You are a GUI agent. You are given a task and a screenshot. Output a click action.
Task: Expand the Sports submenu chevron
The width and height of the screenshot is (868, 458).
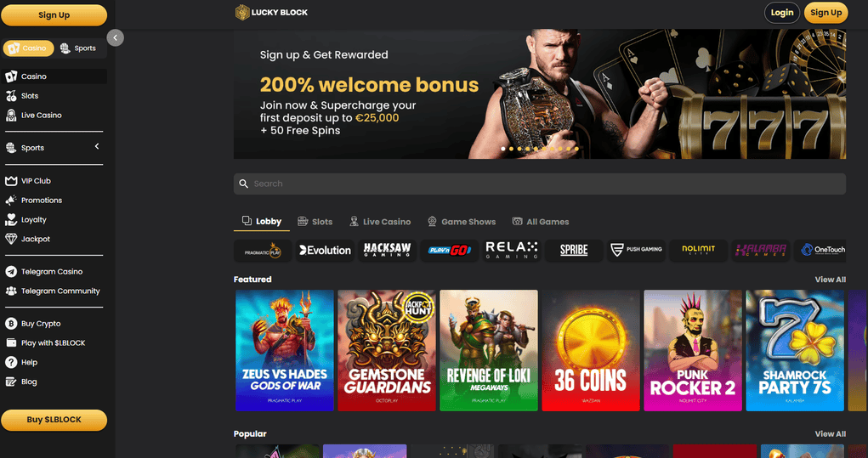point(97,147)
